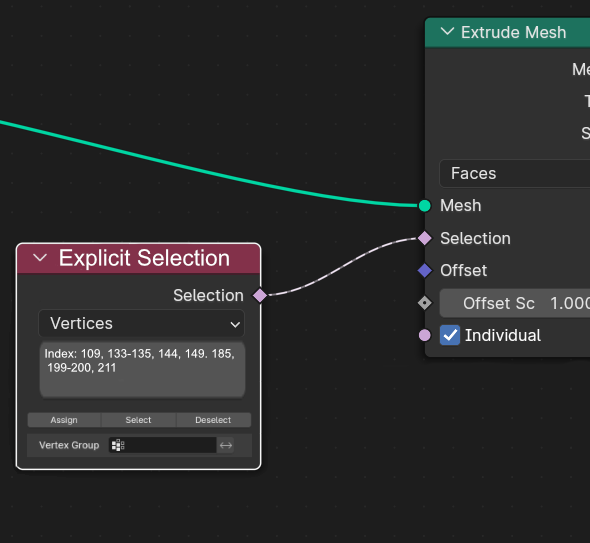Open the Vertices domain dropdown
Image resolution: width=590 pixels, height=543 pixels.
point(141,323)
